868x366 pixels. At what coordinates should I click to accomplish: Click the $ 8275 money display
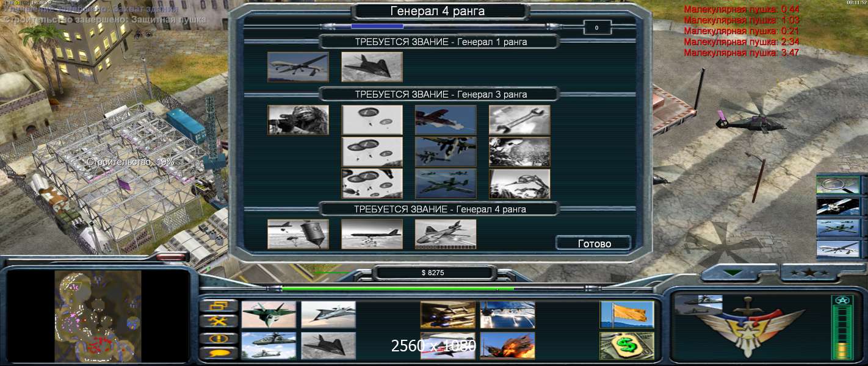pyautogui.click(x=433, y=273)
